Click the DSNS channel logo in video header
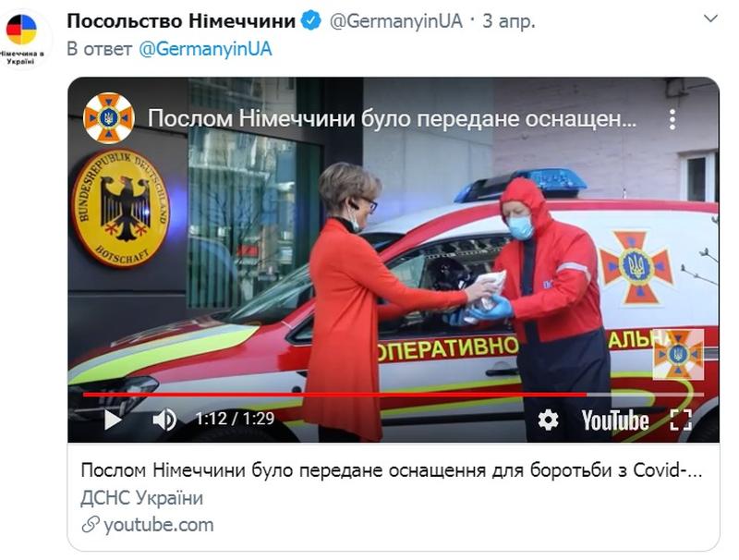The width and height of the screenshot is (739, 560). tap(109, 118)
